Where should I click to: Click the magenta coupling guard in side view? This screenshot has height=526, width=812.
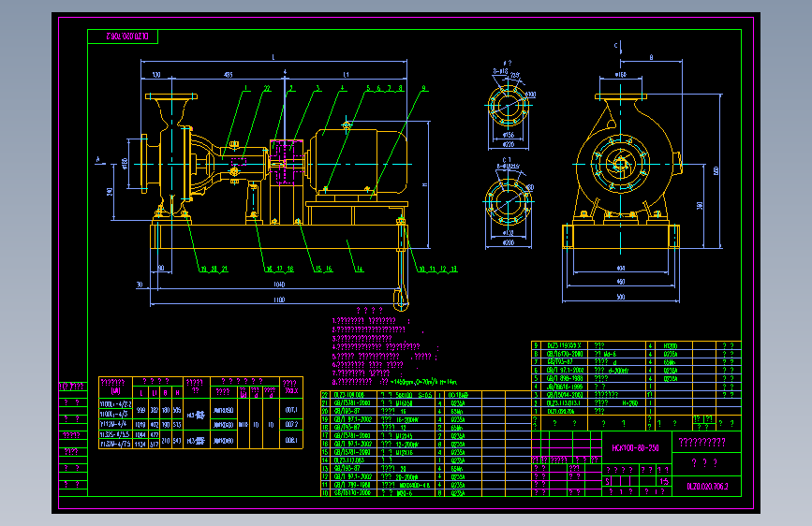click(x=286, y=162)
